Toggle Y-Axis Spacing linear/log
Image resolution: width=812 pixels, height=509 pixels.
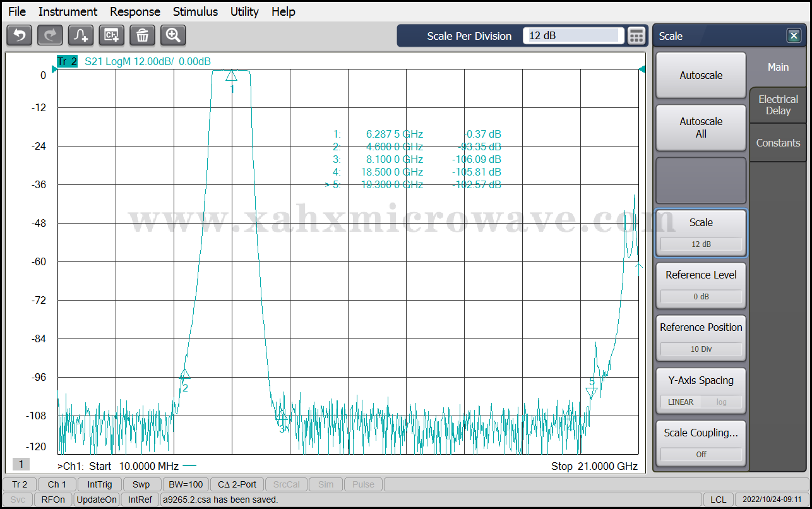click(x=701, y=391)
